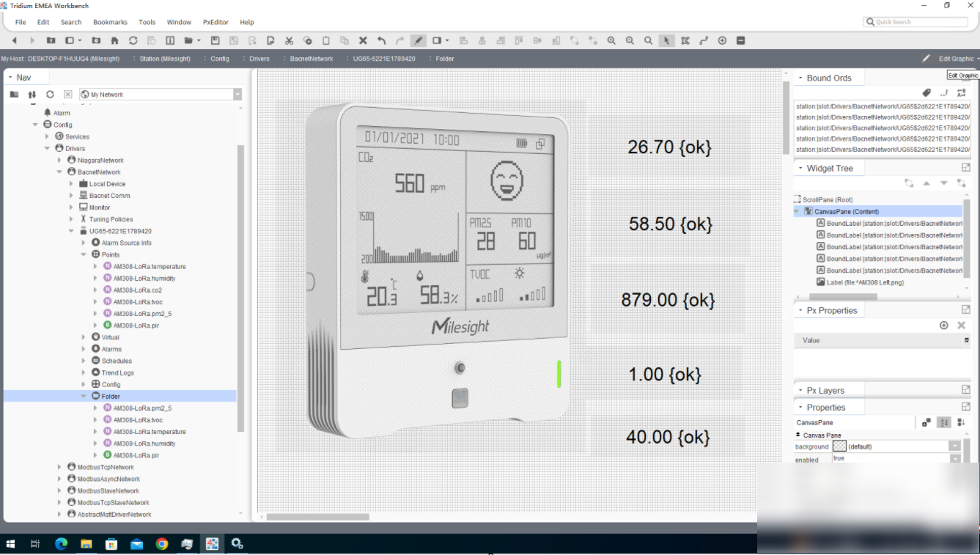Reset canvas zoom with plain magnifier

click(x=648, y=40)
